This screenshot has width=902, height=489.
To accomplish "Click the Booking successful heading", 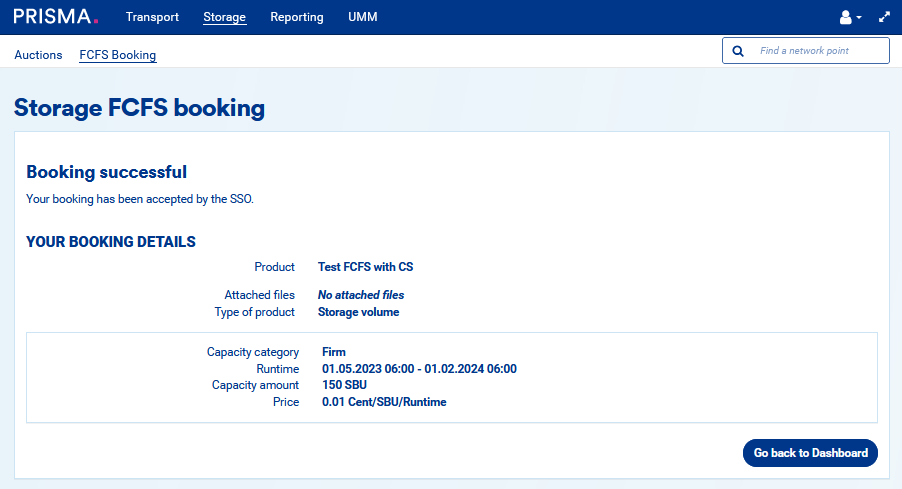I will (x=106, y=172).
